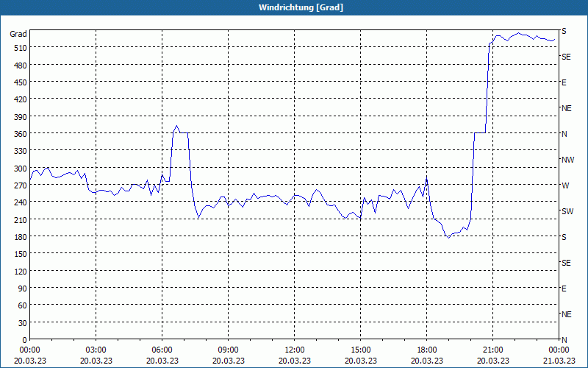Viewport: 588px width, 368px height.
Task: Click the 90 degree axis label
Action: click(23, 289)
